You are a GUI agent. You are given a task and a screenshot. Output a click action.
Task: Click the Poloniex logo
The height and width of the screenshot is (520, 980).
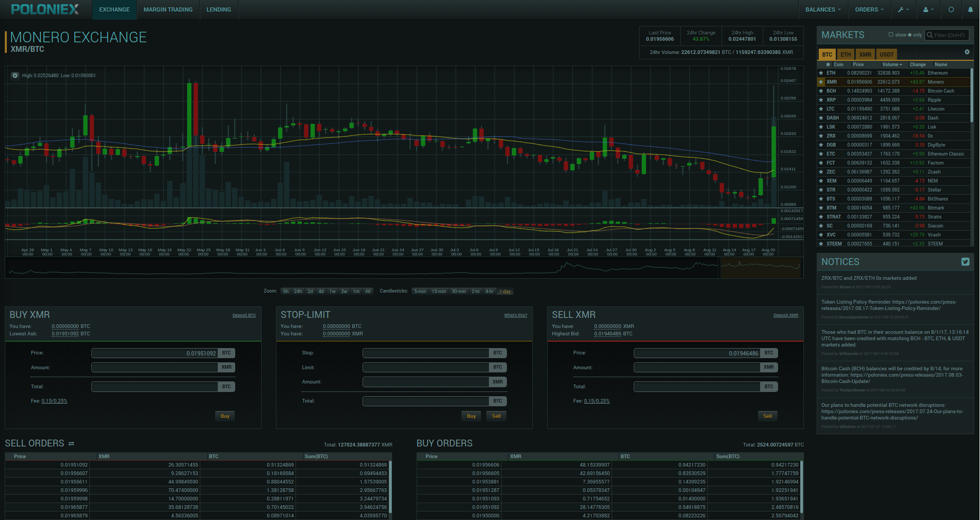pos(45,10)
